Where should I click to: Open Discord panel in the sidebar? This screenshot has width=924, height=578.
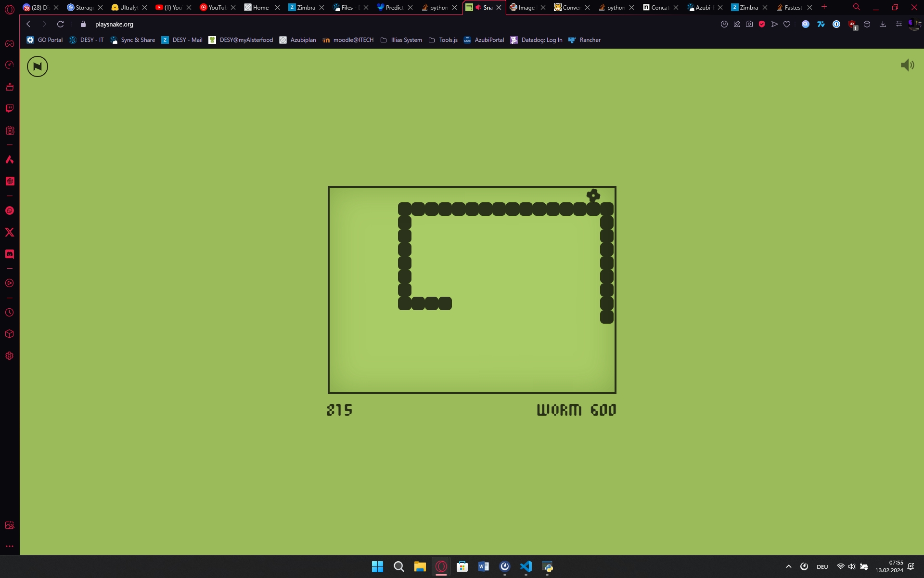(10, 254)
